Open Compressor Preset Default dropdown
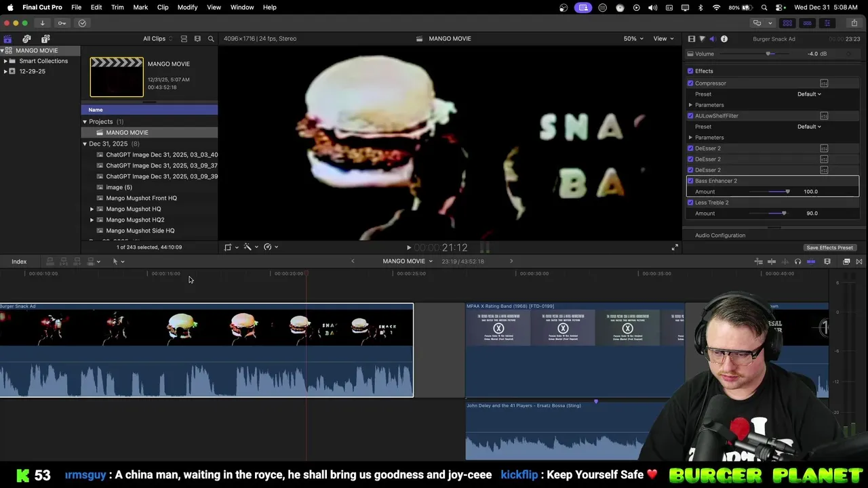Viewport: 868px width, 488px height. point(809,94)
